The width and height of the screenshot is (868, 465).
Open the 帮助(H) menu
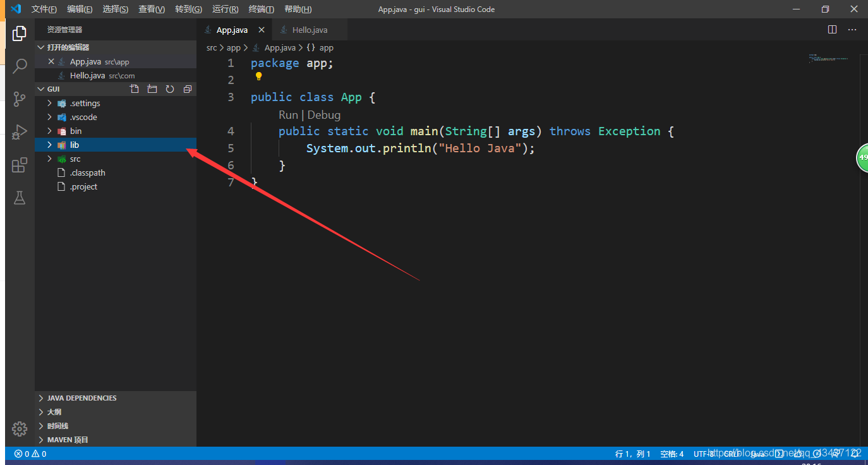click(298, 9)
